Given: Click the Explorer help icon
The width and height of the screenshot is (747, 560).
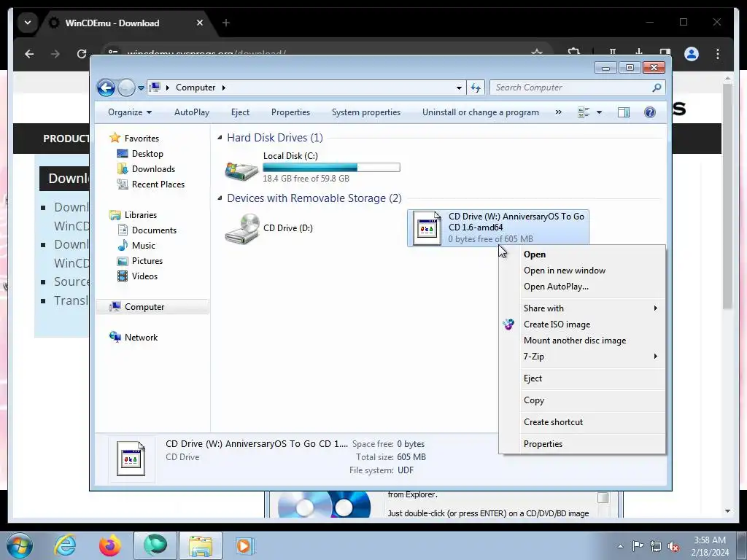Looking at the screenshot, I should tap(650, 112).
